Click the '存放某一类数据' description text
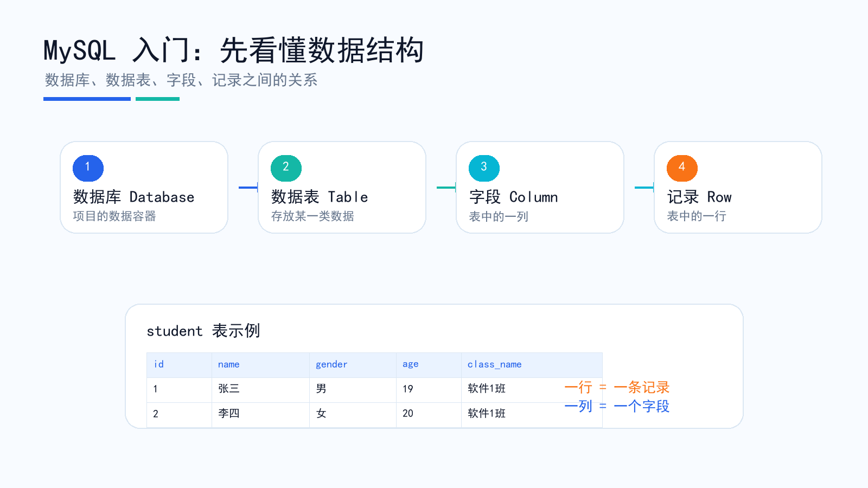Viewport: 868px width, 488px height. tap(312, 216)
